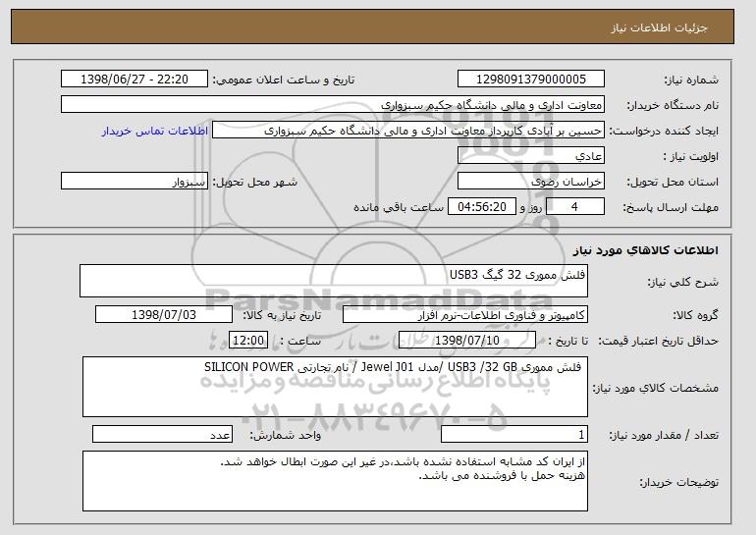Click the label تعداد / مقدار مورد نیاز
The image size is (756, 535).
664,435
